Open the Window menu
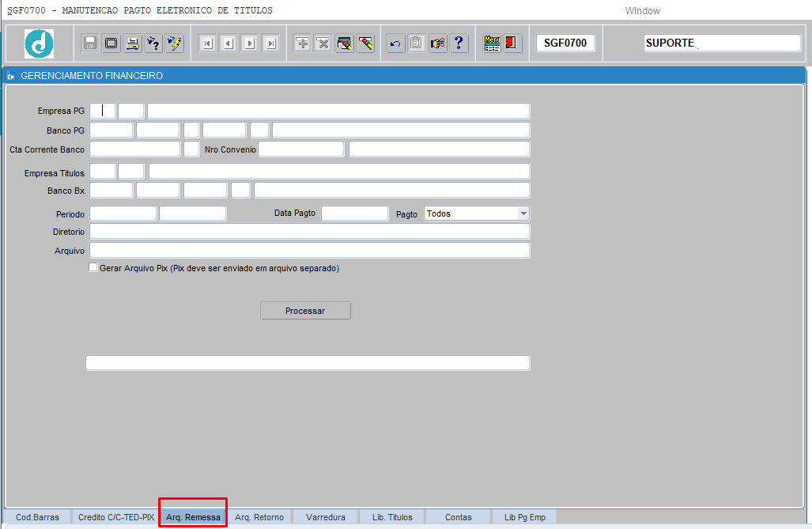 [x=642, y=11]
